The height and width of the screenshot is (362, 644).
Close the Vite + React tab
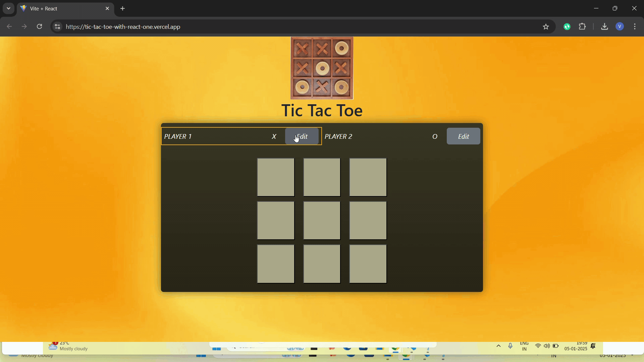point(107,8)
